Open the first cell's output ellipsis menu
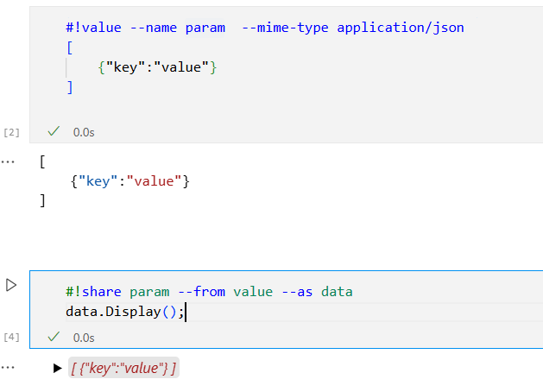This screenshot has width=543, height=392. [x=8, y=161]
